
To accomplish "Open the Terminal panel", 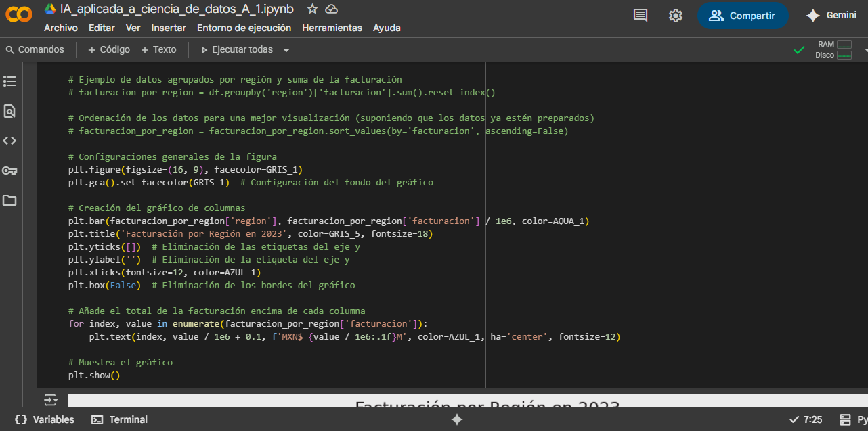I will pyautogui.click(x=119, y=419).
